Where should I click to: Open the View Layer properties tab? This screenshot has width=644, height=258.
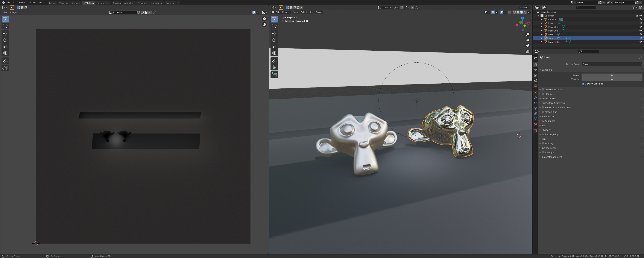tap(535, 75)
